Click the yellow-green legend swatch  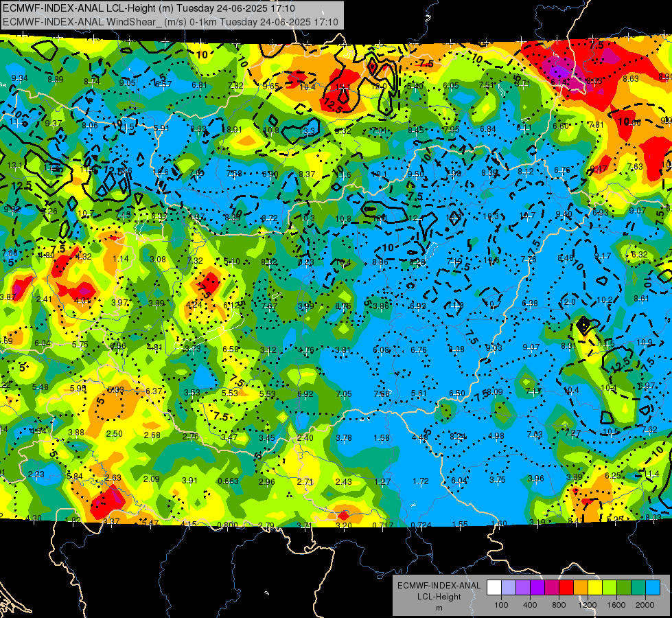point(609,588)
